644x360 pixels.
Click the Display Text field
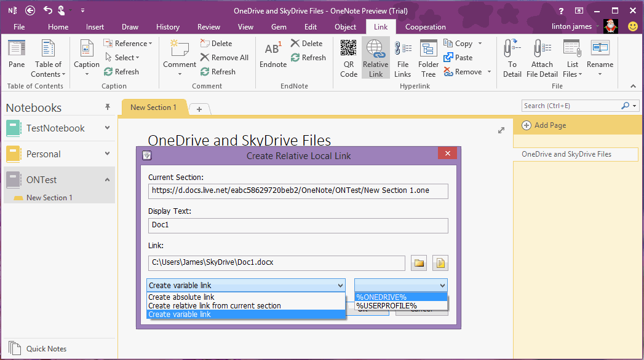(x=298, y=225)
